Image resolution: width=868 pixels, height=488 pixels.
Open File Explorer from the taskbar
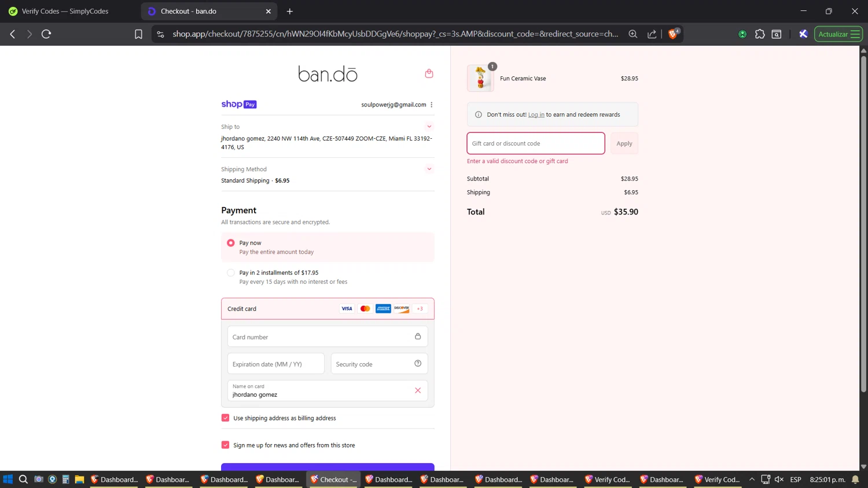pos(79,479)
